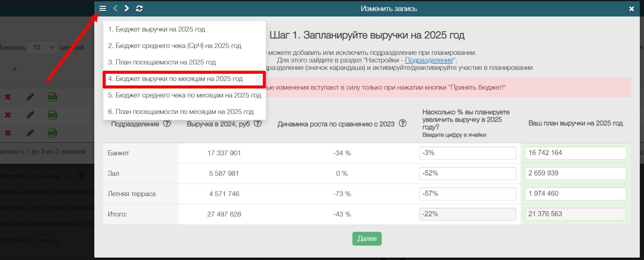The height and width of the screenshot is (260, 644).
Task: Click the 'Изменить запись' dialog title
Action: 389,8
